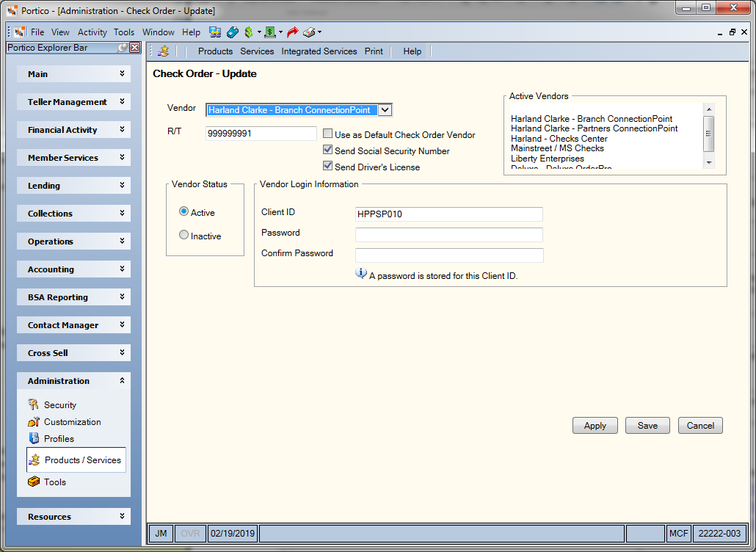The image size is (756, 552).
Task: Select Liberty Enterprises in Active Vendors list
Action: pos(548,159)
